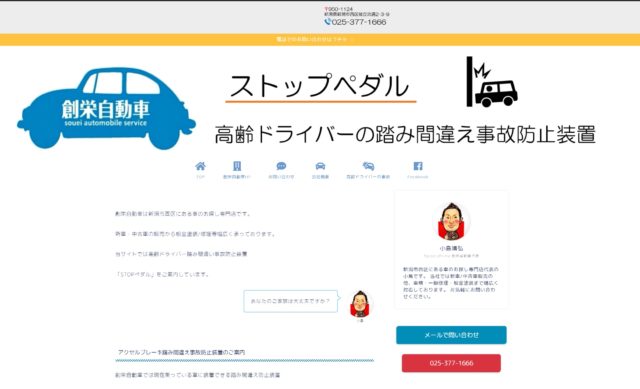Click the blue 創栄自動車 car logo

coord(106,109)
